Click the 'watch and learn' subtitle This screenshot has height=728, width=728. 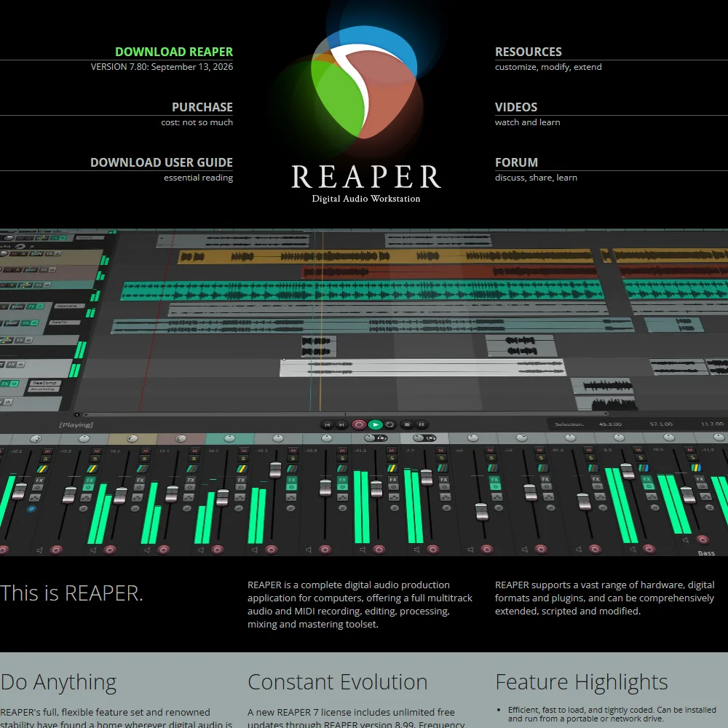pos(527,122)
